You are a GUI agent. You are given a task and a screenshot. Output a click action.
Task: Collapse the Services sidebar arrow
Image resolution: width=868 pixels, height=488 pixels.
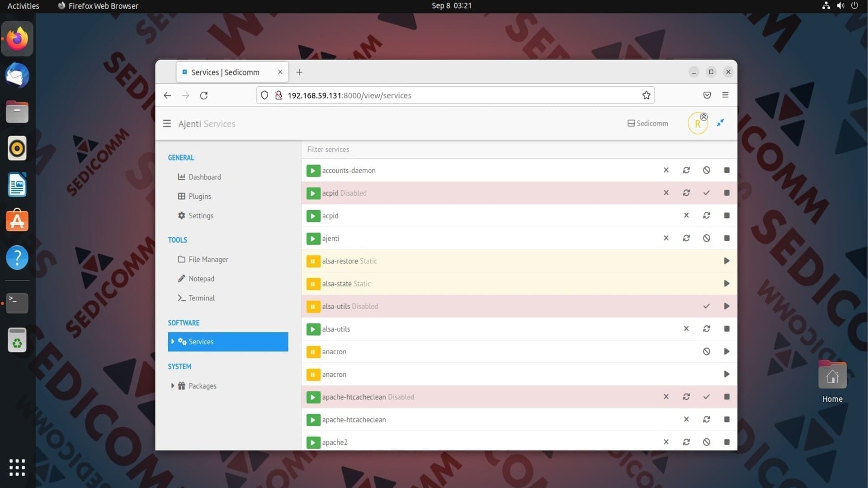(x=173, y=342)
